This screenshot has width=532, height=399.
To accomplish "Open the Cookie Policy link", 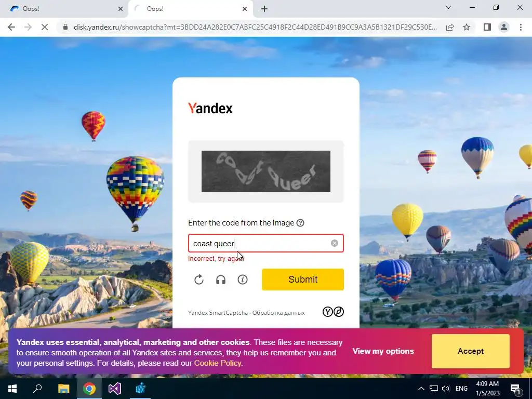I will pyautogui.click(x=218, y=363).
